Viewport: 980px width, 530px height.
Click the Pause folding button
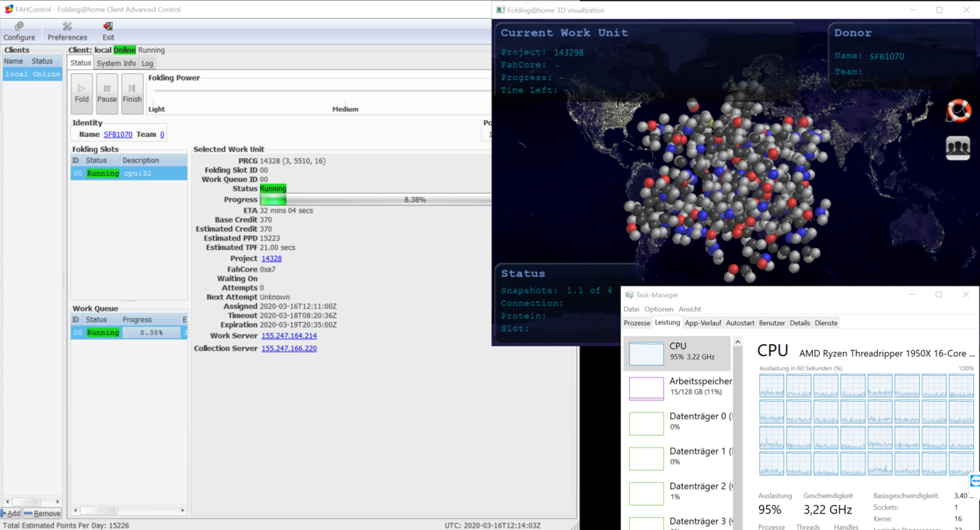click(107, 93)
